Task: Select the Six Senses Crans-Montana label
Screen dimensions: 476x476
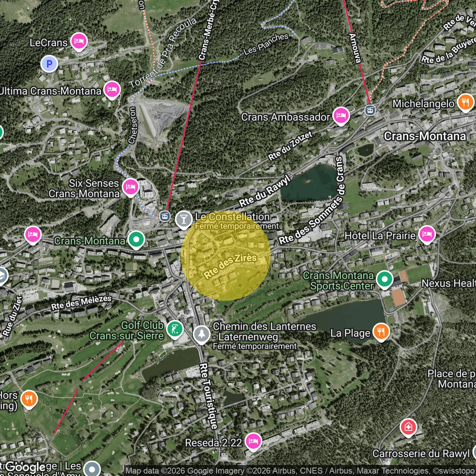Action: tap(84, 188)
